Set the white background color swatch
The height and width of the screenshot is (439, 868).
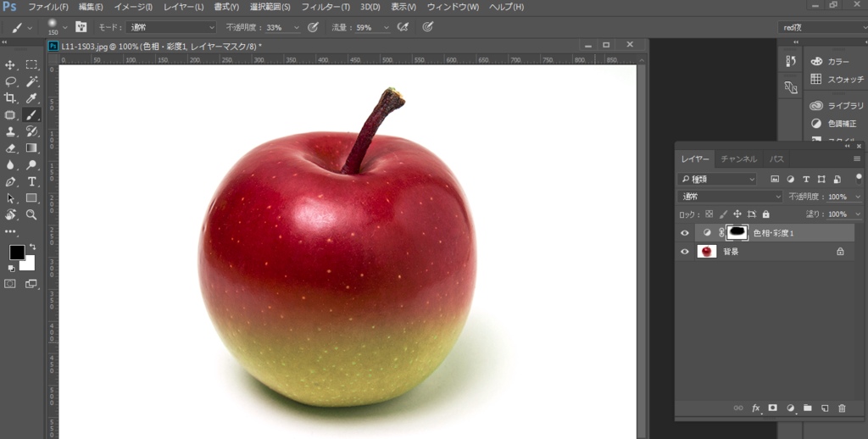29,264
